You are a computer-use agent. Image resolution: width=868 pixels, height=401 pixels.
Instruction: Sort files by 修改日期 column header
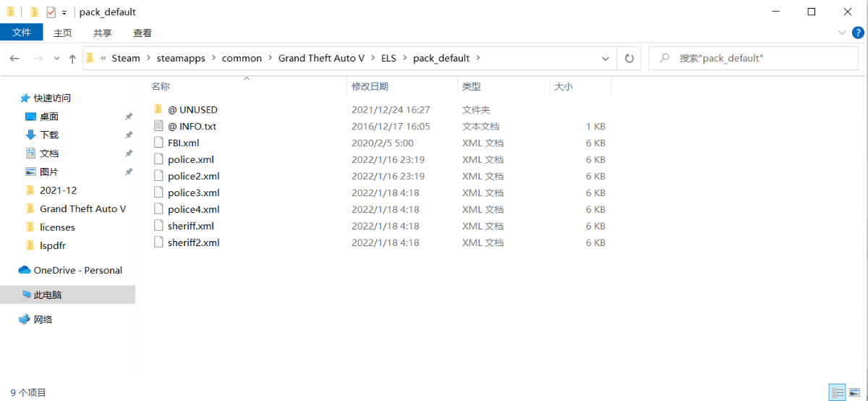(370, 86)
